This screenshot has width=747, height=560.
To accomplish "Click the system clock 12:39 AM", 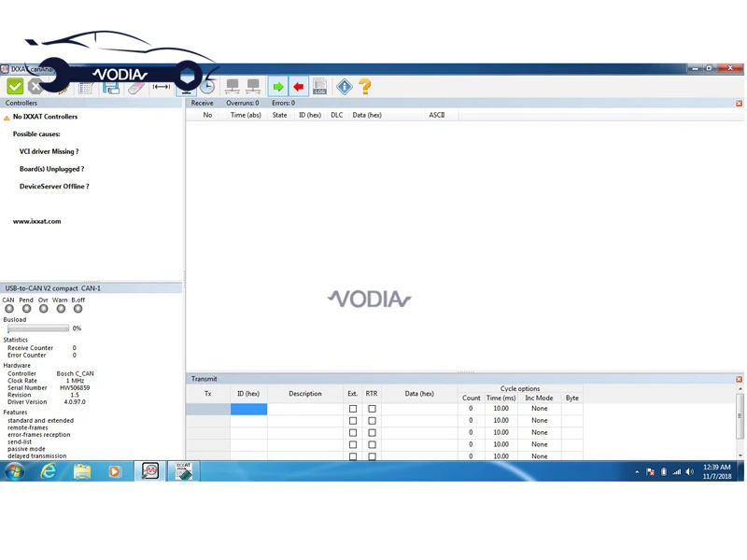I will click(716, 468).
